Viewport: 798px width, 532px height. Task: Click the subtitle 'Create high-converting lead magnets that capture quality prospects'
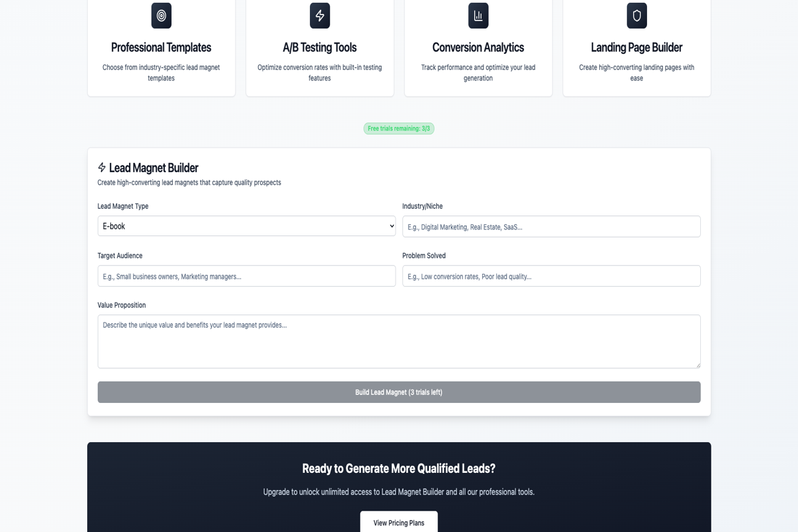[190, 182]
